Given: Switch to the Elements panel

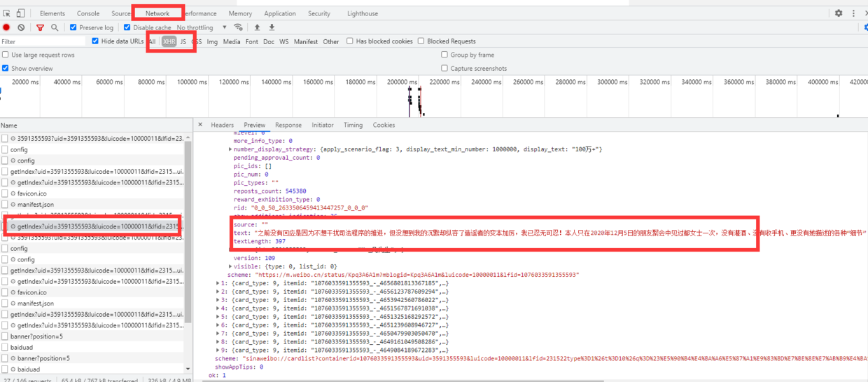Looking at the screenshot, I should point(52,13).
